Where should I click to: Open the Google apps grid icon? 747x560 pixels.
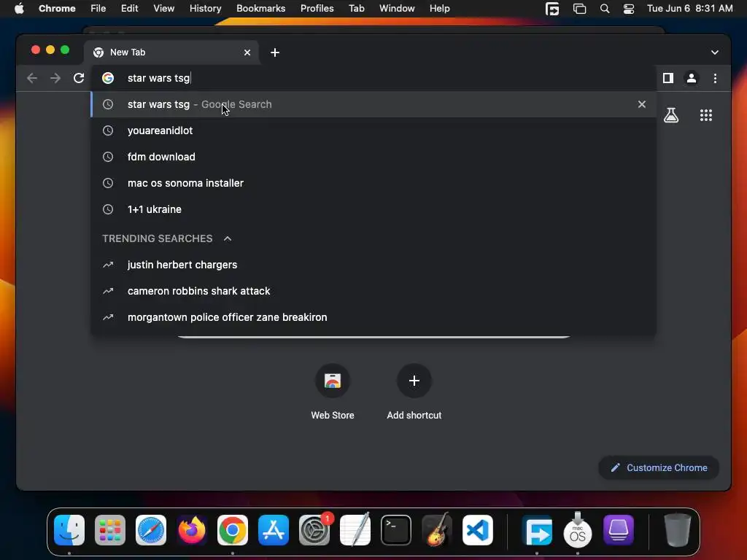(x=706, y=114)
